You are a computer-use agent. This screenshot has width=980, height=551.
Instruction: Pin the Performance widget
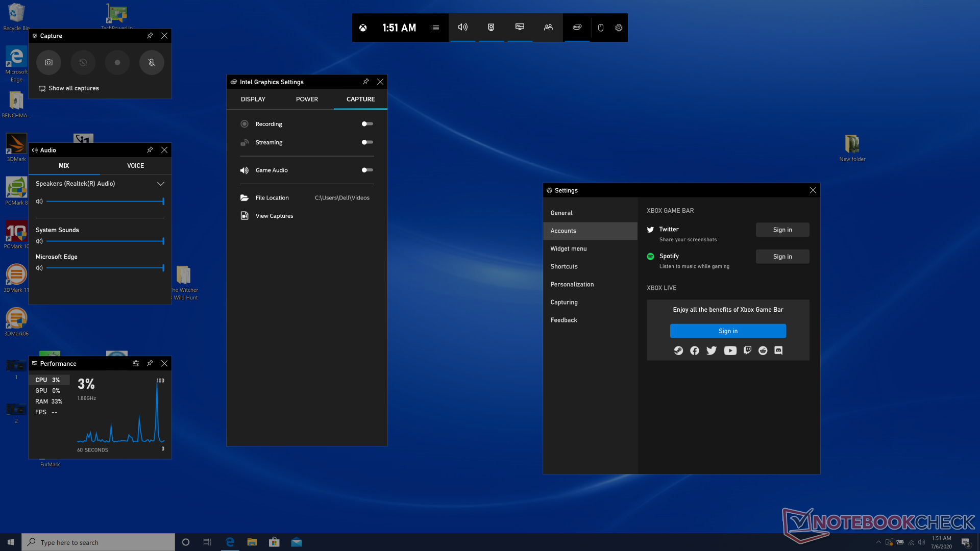tap(150, 363)
